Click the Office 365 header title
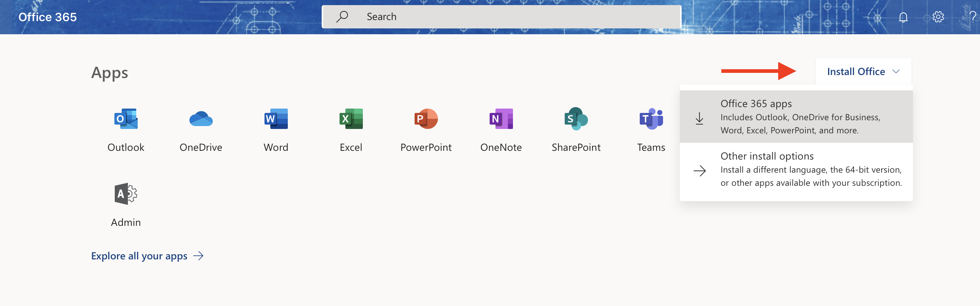The image size is (980, 306). [x=48, y=17]
